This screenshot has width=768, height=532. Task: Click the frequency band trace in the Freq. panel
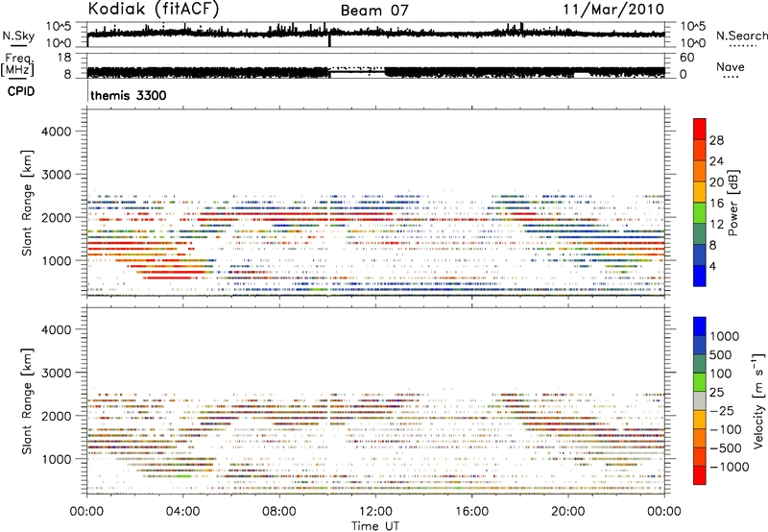click(376, 72)
